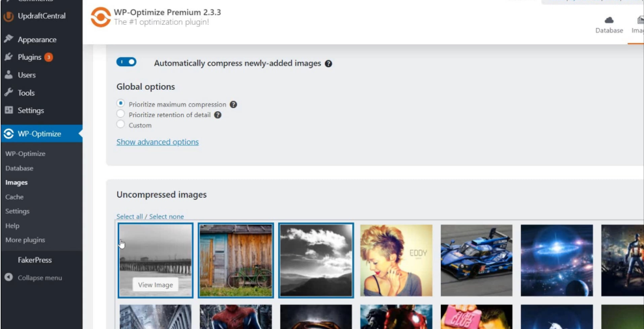Screen dimensions: 644x329
Task: Click the WP-Optimize sidebar menu icon
Action: tap(8, 134)
